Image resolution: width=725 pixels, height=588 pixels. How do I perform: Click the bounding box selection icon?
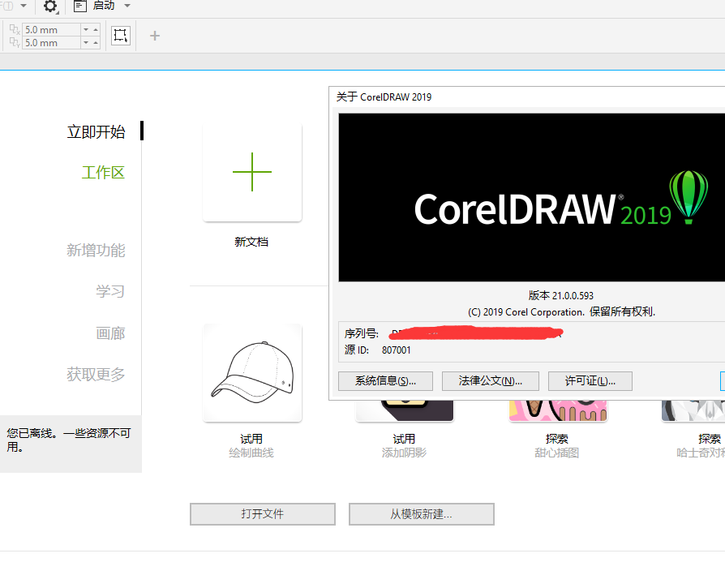click(120, 36)
